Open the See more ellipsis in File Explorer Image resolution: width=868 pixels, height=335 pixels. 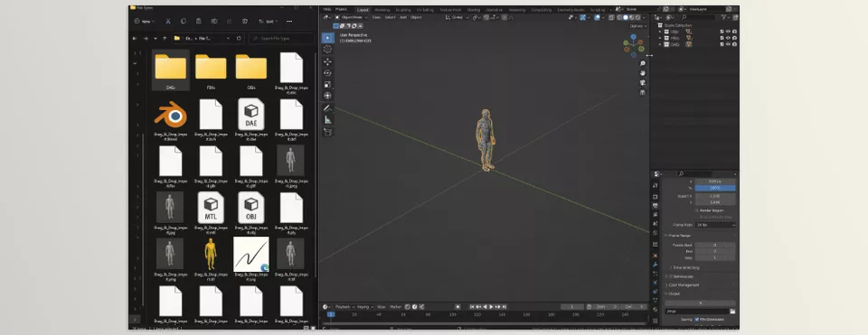click(289, 21)
